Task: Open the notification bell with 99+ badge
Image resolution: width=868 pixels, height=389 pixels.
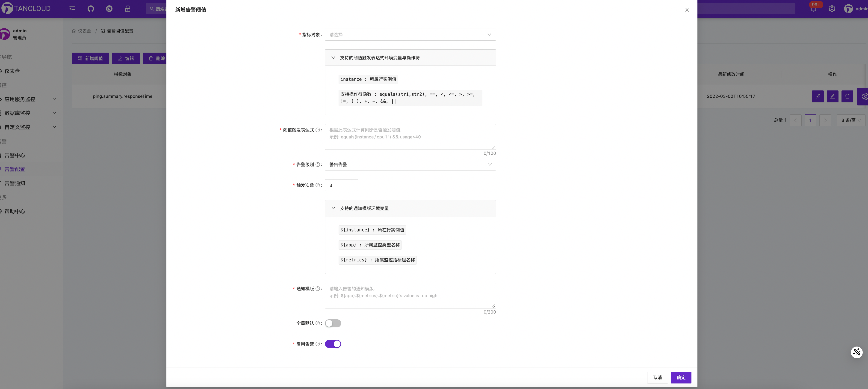Action: point(813,9)
